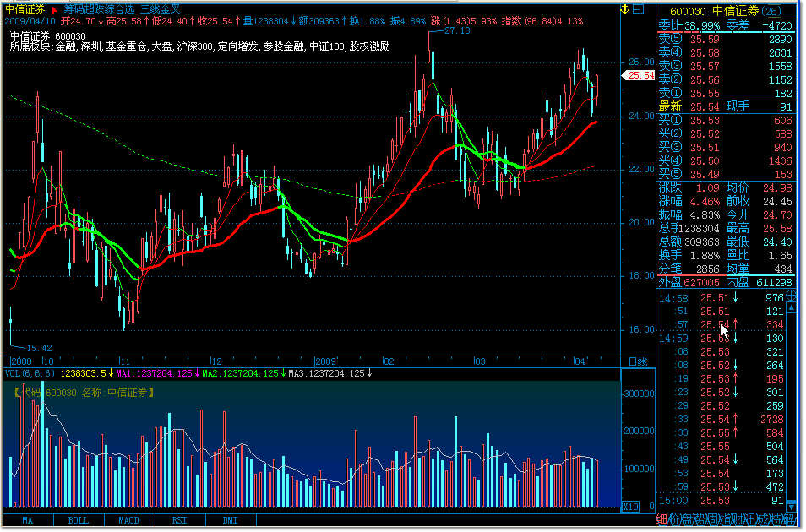Select the 细 tab below the tick list
The image size is (806, 532).
(x=662, y=519)
